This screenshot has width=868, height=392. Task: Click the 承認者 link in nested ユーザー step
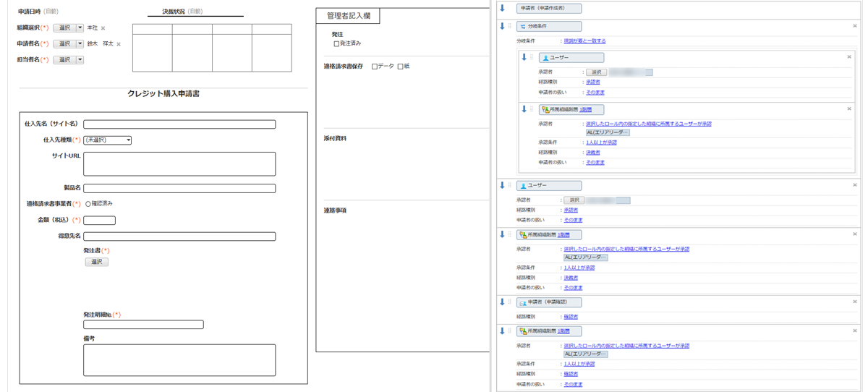pyautogui.click(x=592, y=82)
